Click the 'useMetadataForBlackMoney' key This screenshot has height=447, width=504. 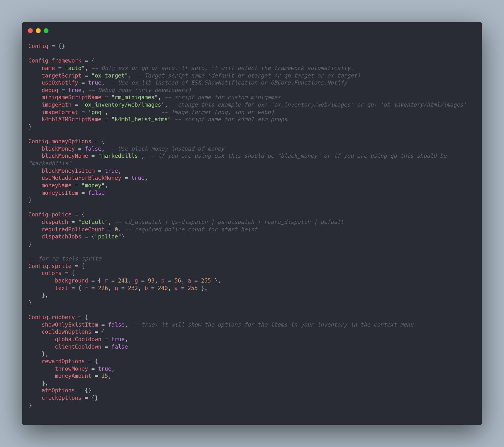(81, 178)
